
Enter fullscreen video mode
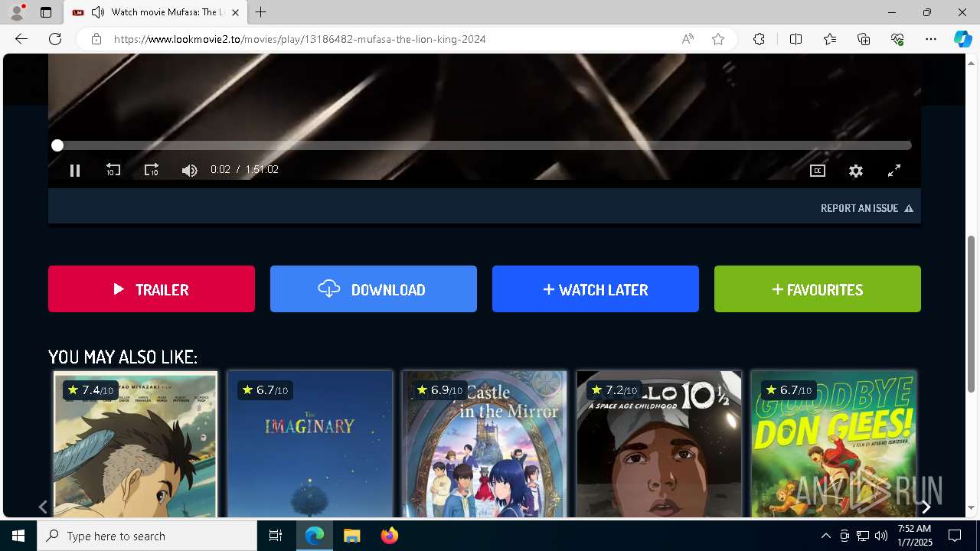(x=894, y=171)
